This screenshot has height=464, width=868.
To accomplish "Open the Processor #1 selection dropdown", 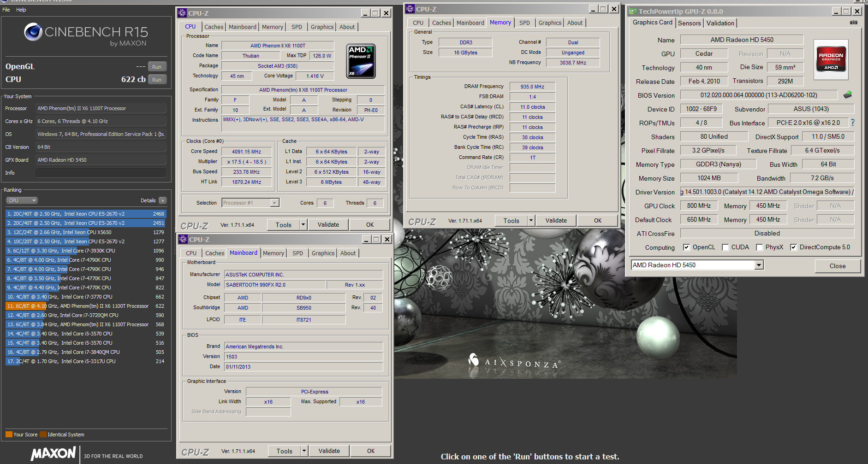I will 274,203.
